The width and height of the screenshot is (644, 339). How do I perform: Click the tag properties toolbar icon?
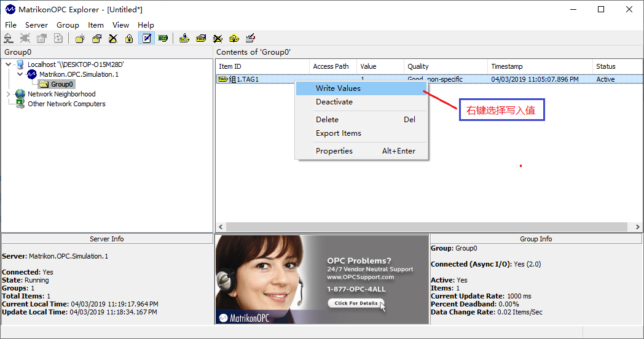201,39
